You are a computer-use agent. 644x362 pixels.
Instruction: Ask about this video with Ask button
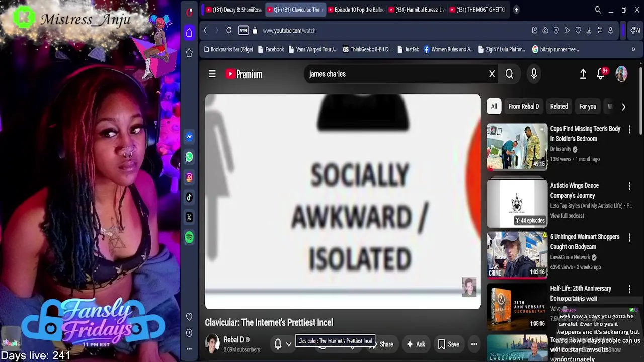(416, 344)
